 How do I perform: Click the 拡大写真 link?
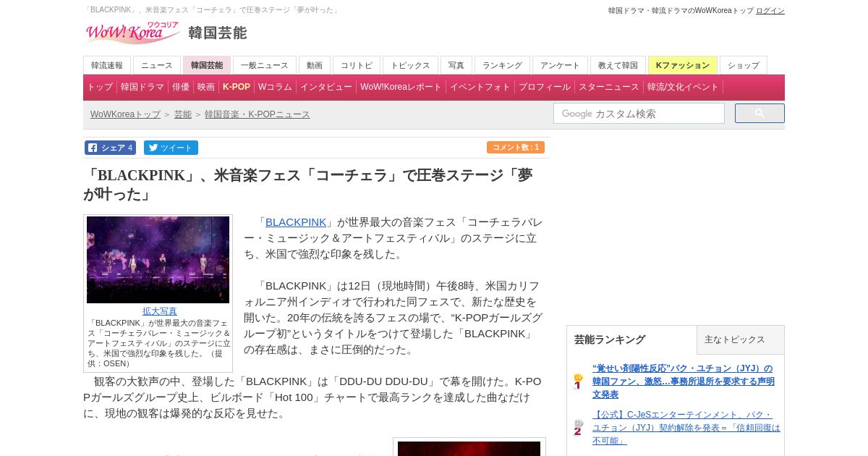(160, 311)
